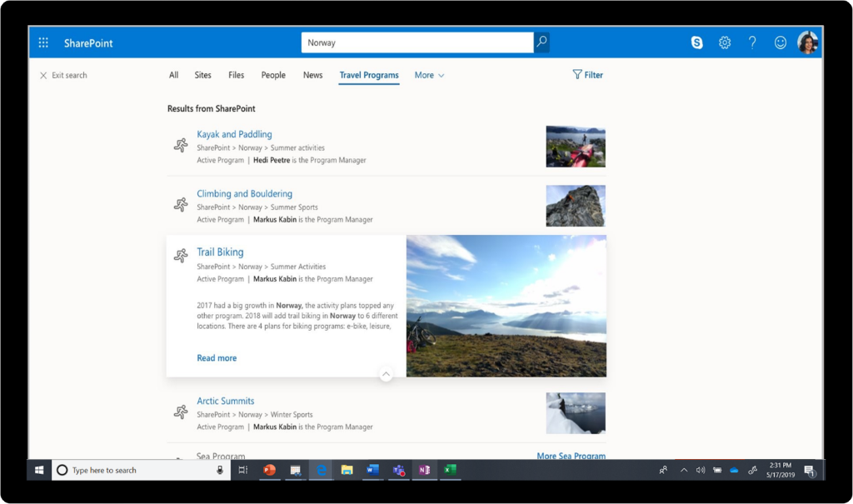Open the Arctic Summits thumbnail image

click(575, 413)
